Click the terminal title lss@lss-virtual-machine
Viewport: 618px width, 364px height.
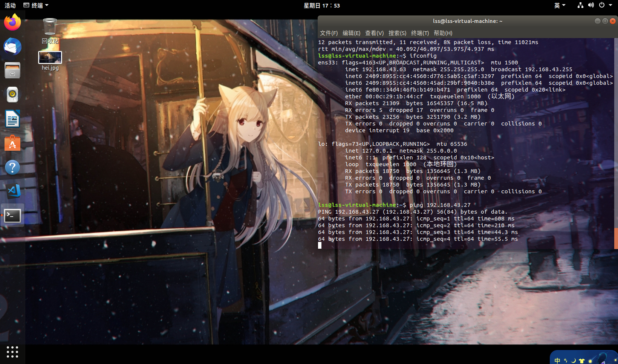click(468, 21)
